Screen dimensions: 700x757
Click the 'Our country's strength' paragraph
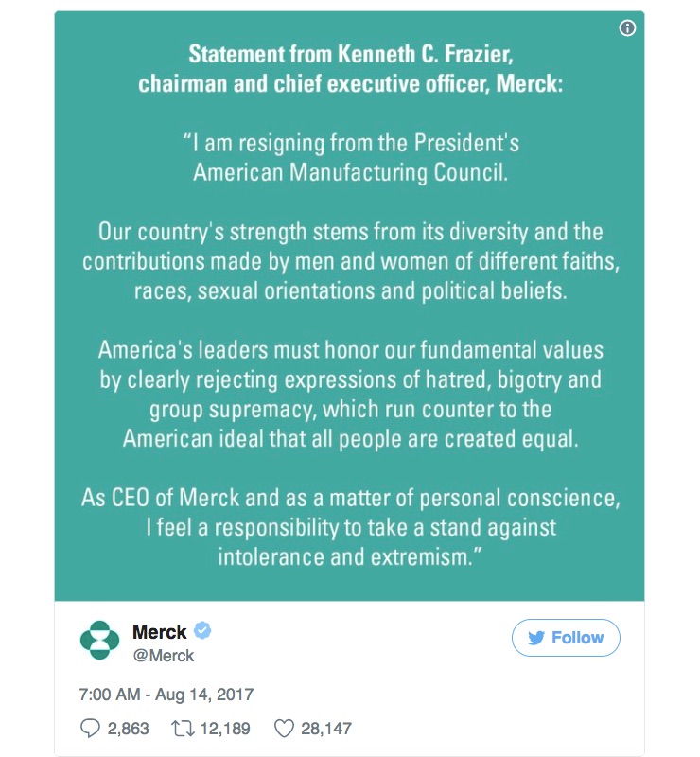click(351, 261)
